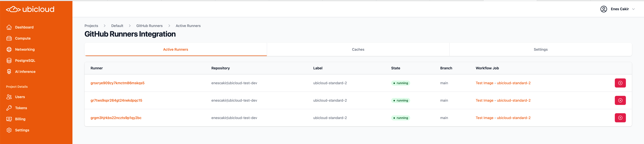Open Tokens under Project Details
Screen dimensions: 644x144
coord(21,108)
